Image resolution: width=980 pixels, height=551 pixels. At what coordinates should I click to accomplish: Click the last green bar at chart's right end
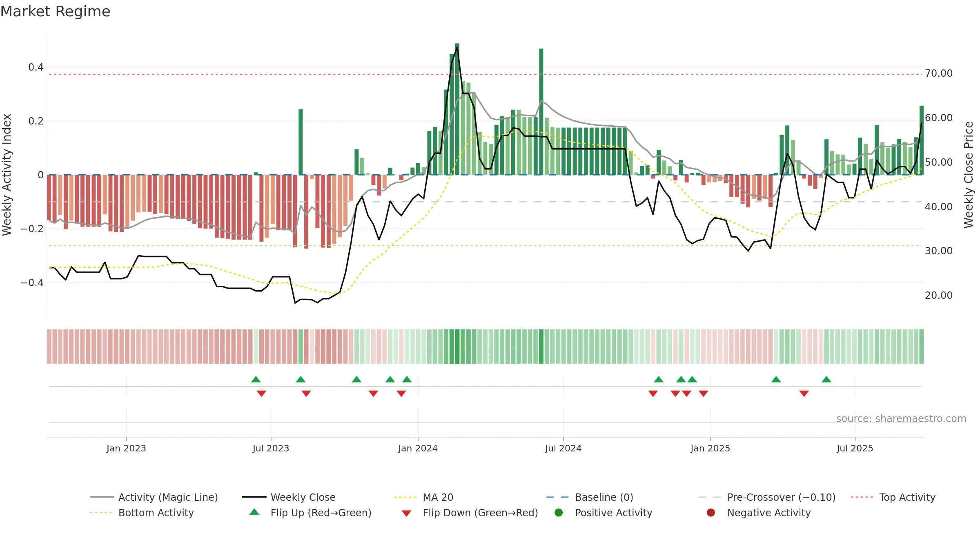pyautogui.click(x=922, y=140)
